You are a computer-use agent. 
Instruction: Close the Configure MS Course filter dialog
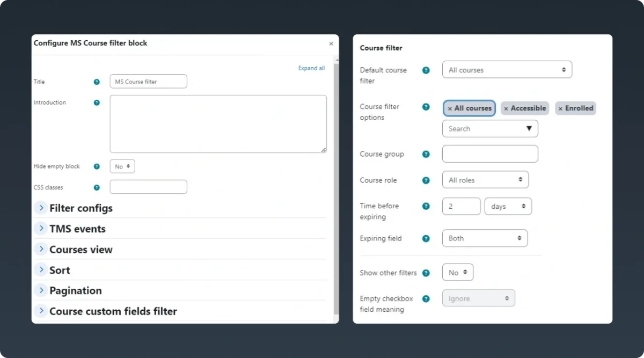coord(331,43)
